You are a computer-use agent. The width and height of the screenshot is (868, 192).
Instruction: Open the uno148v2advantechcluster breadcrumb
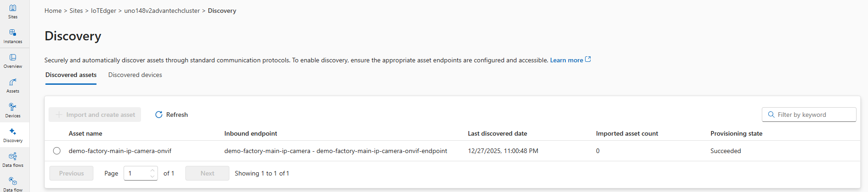[162, 11]
